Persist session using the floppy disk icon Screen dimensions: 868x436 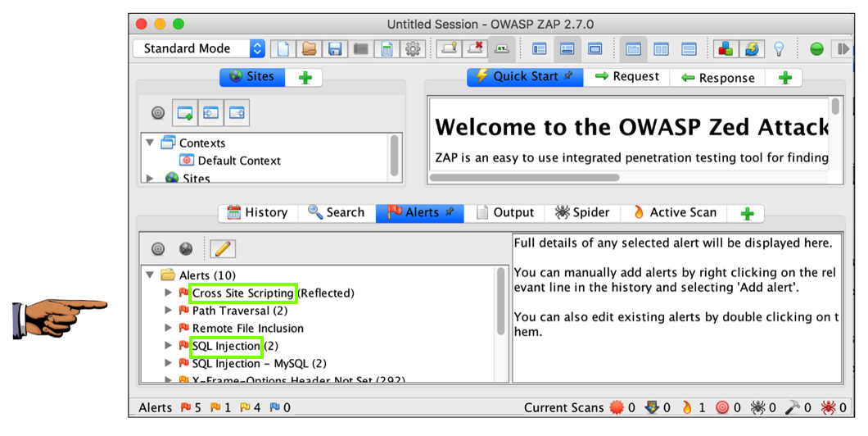[335, 48]
